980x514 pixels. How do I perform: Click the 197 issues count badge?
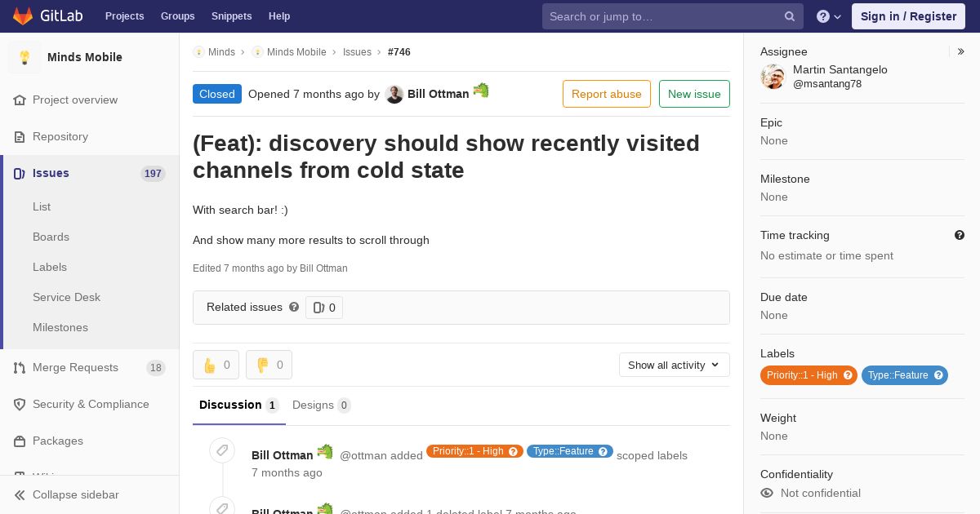153,174
